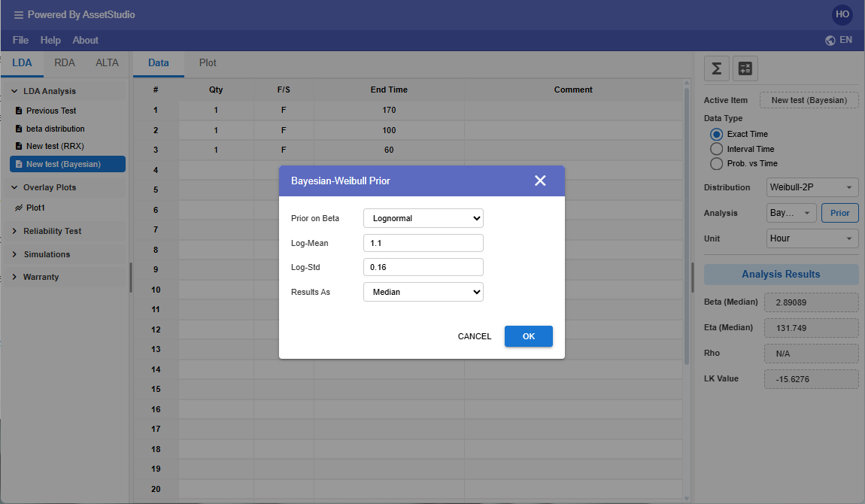Click End Time cell 60

(x=389, y=150)
